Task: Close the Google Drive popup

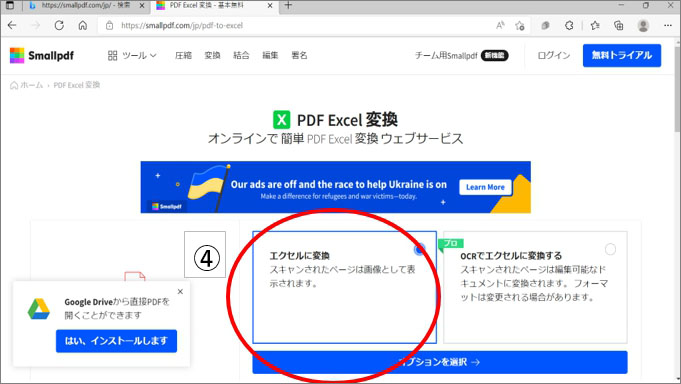Action: [180, 291]
